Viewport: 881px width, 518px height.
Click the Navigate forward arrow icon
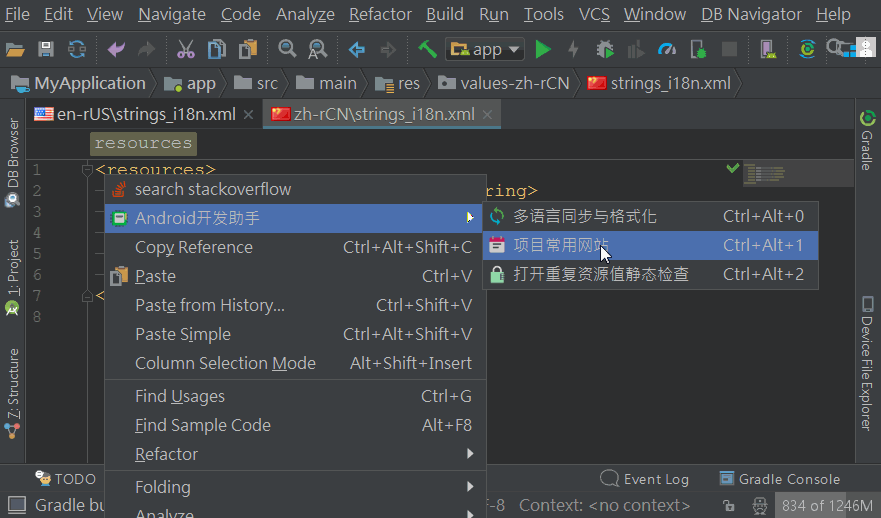coord(388,50)
